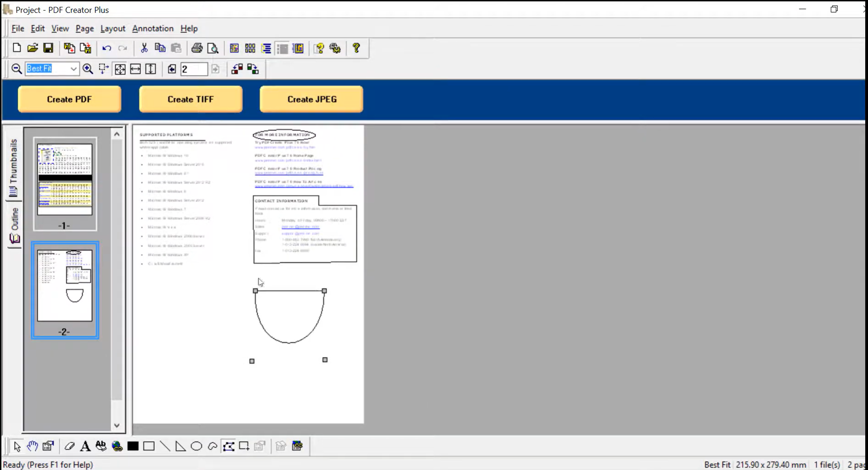Open the Help menu
Image resolution: width=868 pixels, height=470 pixels.
pyautogui.click(x=189, y=28)
